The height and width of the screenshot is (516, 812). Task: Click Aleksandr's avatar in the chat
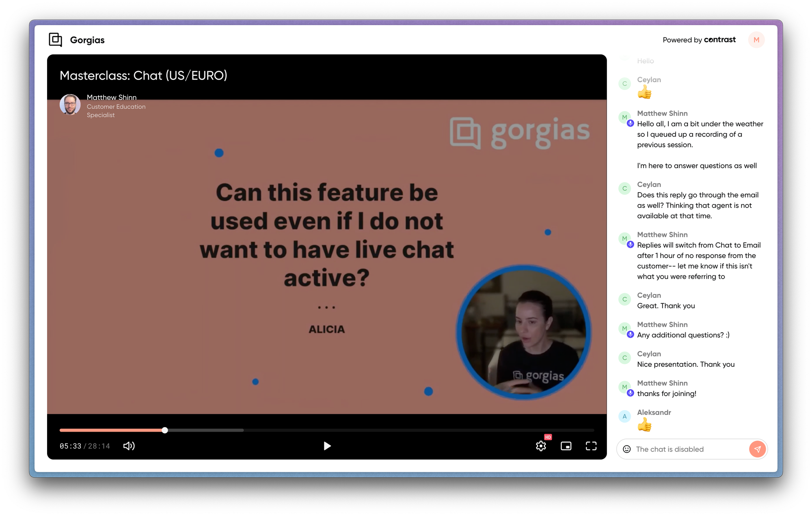pyautogui.click(x=624, y=416)
